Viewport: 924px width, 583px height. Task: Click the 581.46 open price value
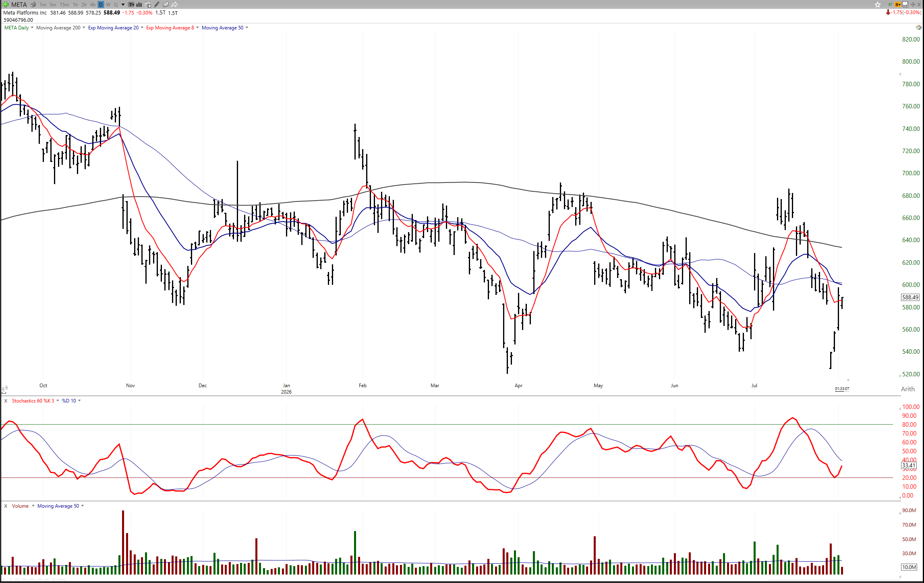click(x=58, y=13)
